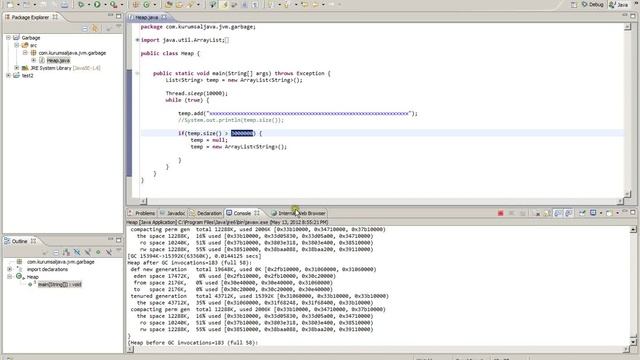Click the Debug launch toolbar icon
This screenshot has width=640, height=360.
80,4
